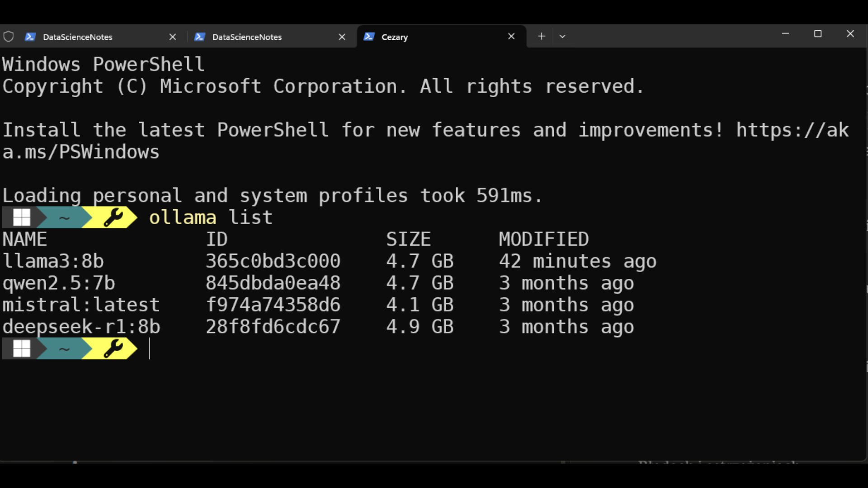Click PowerShell icon on second DataScienceNotes tab

(x=200, y=37)
